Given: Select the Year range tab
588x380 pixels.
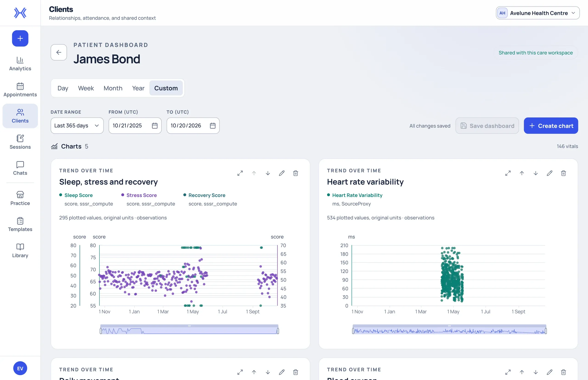Looking at the screenshot, I should coord(138,88).
